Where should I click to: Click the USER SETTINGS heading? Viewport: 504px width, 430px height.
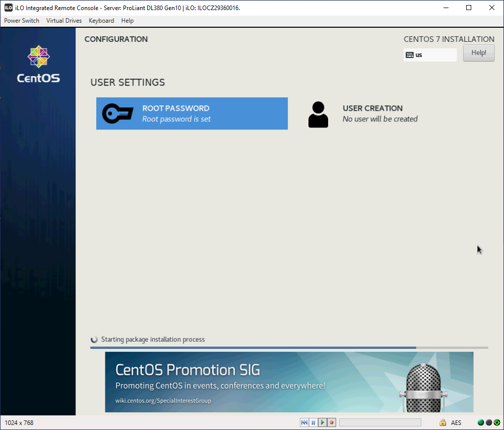click(128, 82)
